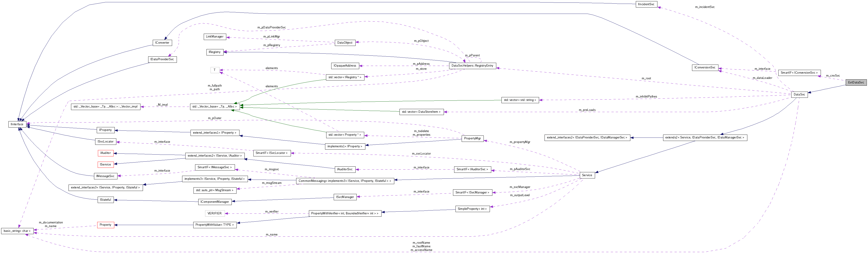Click the red IAuditor class box
This screenshot has height=253, width=868.
[105, 153]
